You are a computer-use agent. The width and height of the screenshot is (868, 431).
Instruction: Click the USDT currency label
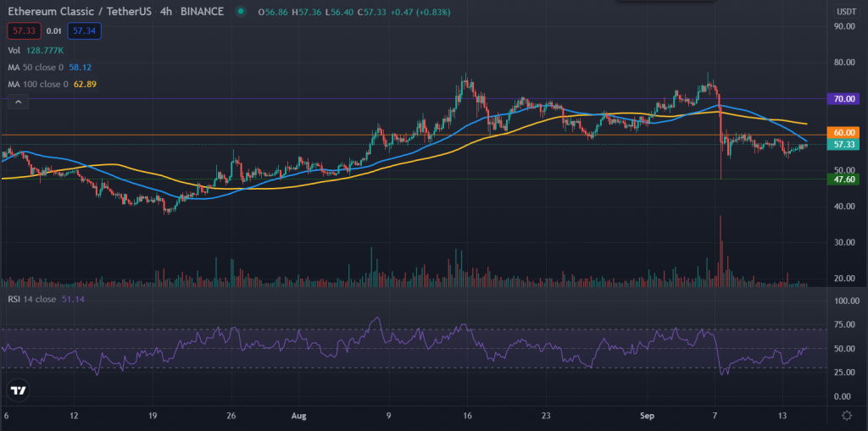pos(845,11)
